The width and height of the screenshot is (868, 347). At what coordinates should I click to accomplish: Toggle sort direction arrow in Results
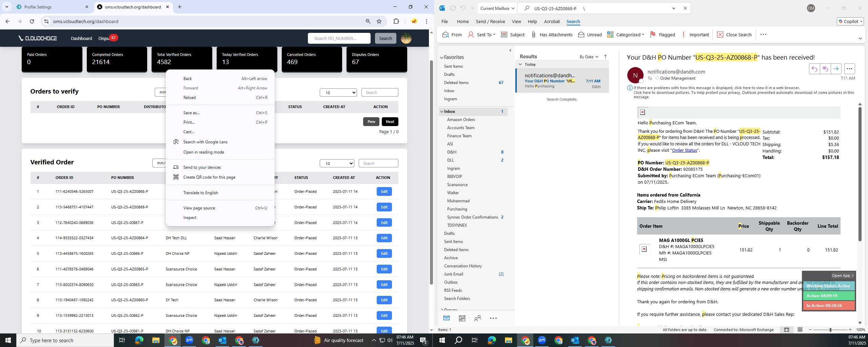[605, 57]
